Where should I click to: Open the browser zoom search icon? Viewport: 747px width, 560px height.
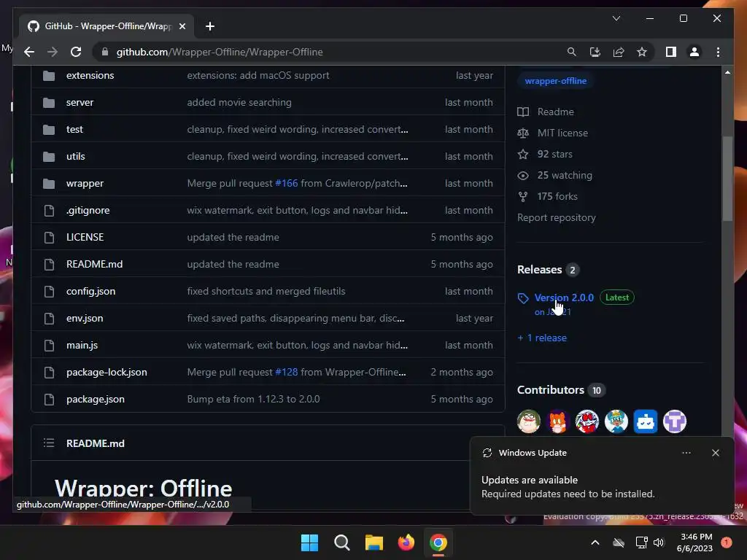click(x=572, y=52)
